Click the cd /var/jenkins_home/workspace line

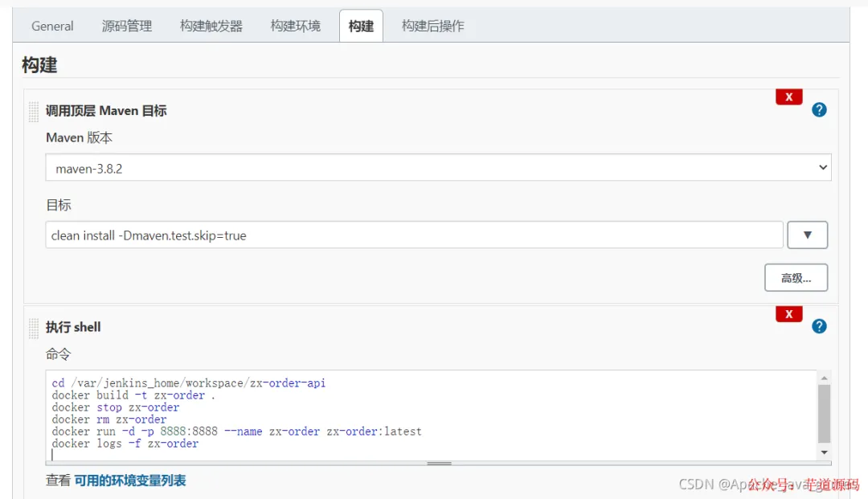tap(189, 382)
